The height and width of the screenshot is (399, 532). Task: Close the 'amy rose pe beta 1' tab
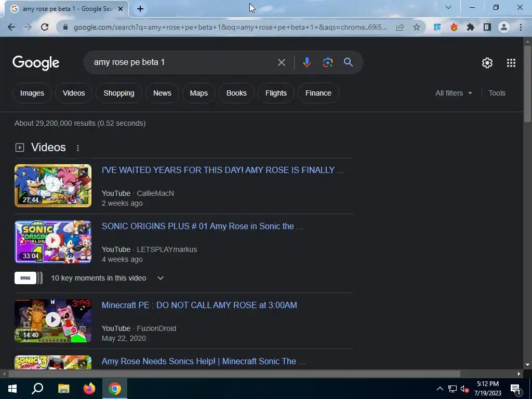pos(121,9)
